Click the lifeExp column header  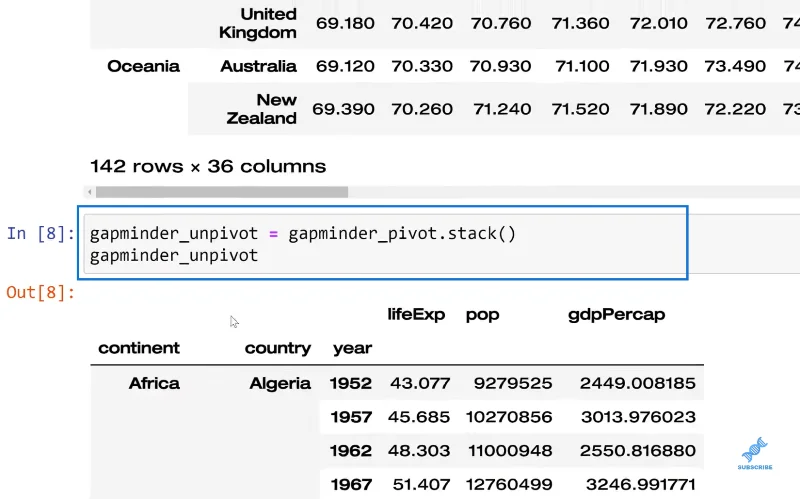point(416,314)
